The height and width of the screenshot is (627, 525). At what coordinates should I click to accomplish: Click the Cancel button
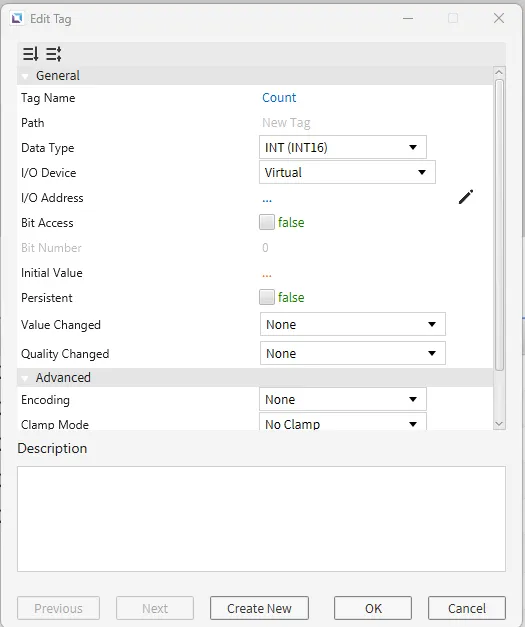pos(467,608)
